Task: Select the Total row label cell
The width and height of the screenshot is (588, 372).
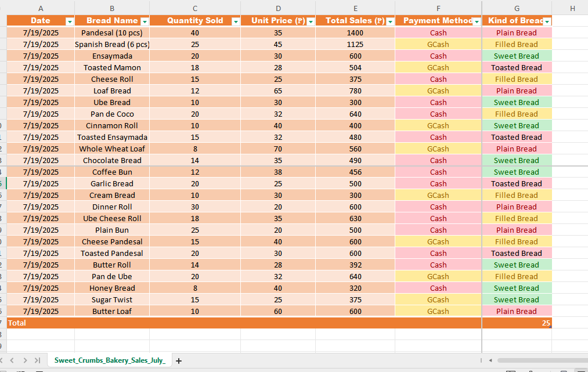Action: (x=41, y=323)
